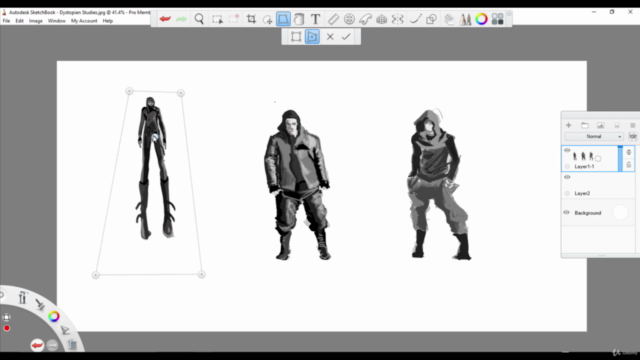Click the bottom-right transform corner handle

coord(202,275)
